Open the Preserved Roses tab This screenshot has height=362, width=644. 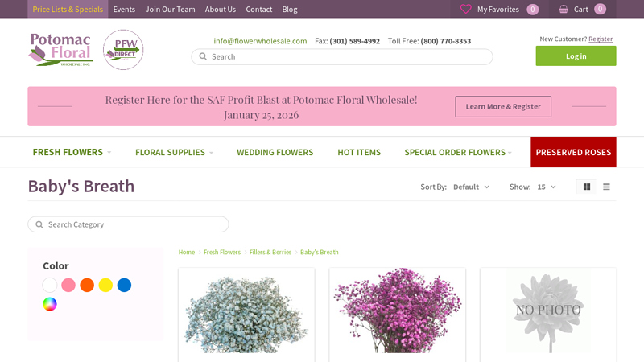coord(573,152)
